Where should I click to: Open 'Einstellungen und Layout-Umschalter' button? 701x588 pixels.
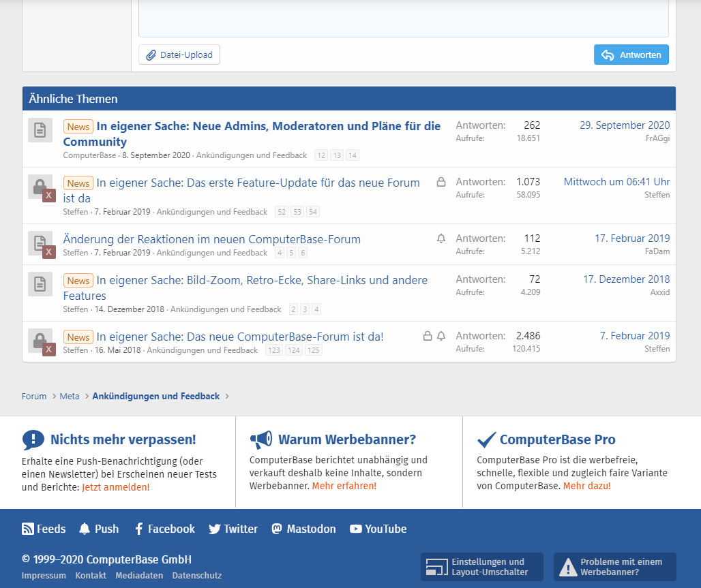(x=482, y=567)
